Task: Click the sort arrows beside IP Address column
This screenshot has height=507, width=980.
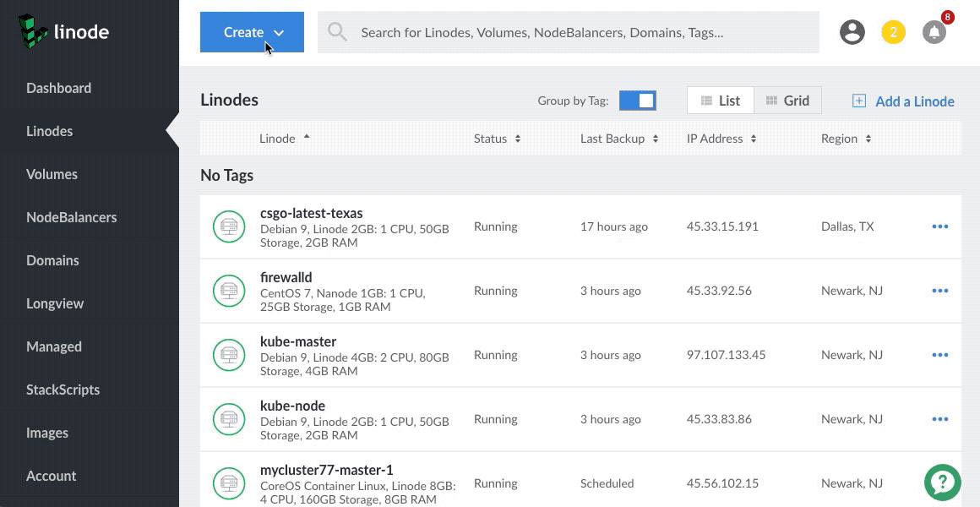Action: tap(752, 138)
